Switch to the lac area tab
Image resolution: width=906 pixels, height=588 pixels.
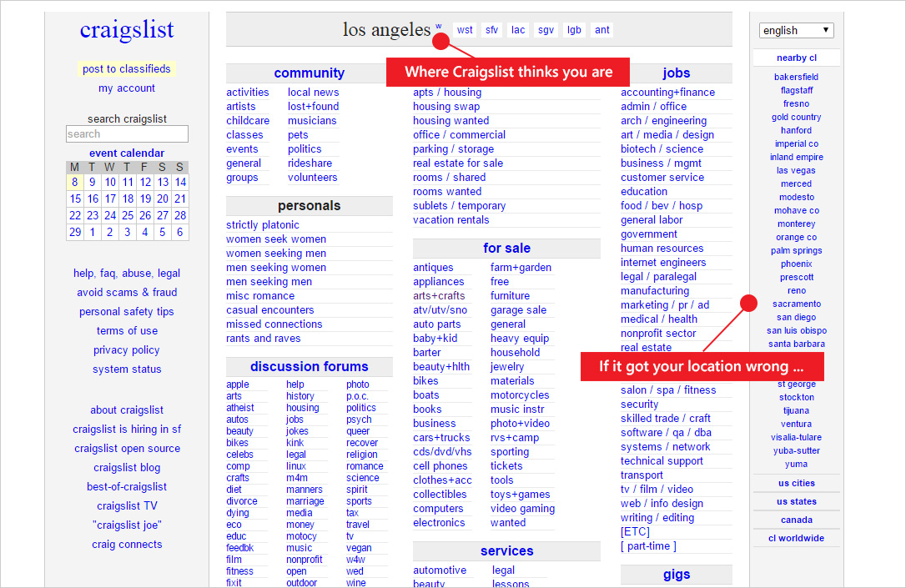coord(518,30)
